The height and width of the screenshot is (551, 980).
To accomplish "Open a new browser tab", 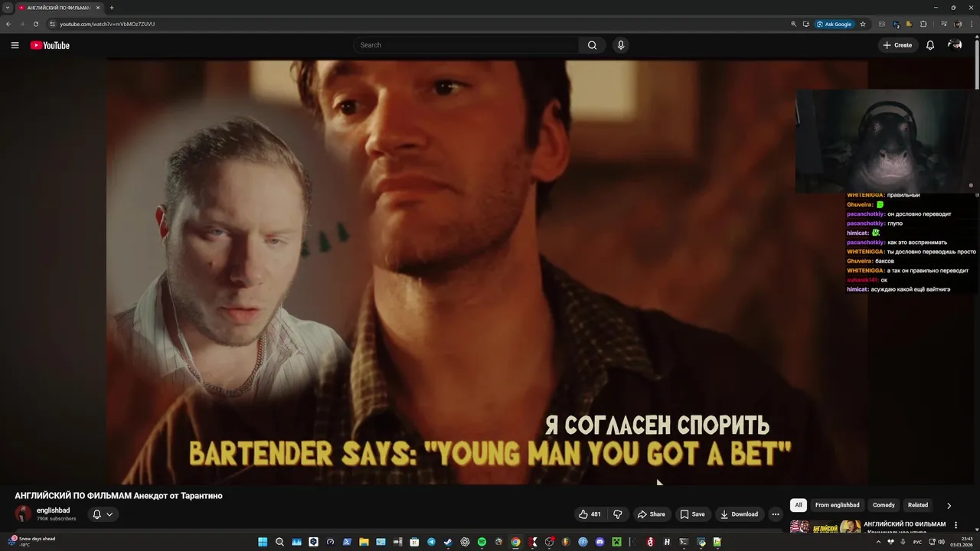I will (x=112, y=8).
